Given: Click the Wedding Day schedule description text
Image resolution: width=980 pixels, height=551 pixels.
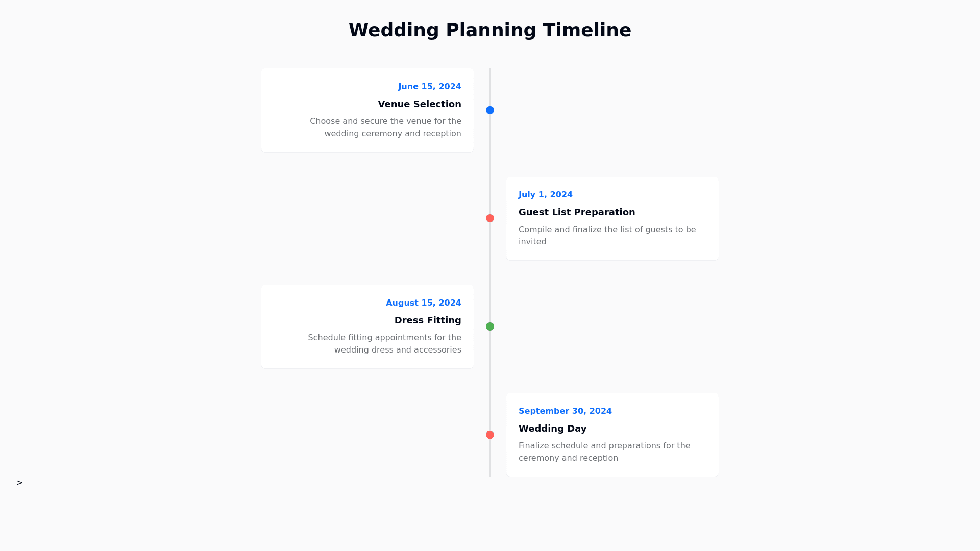Looking at the screenshot, I should click(x=604, y=452).
